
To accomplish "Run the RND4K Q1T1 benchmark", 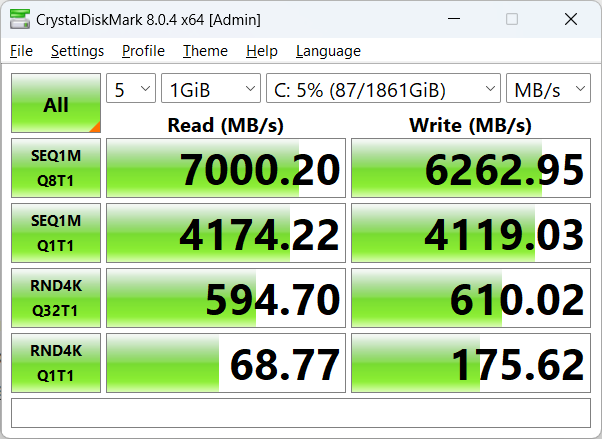I will point(56,363).
